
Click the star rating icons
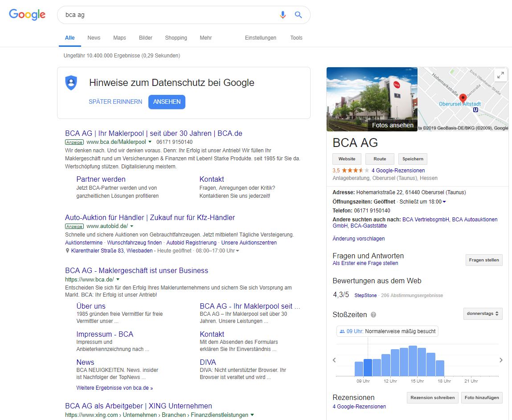[x=355, y=170]
